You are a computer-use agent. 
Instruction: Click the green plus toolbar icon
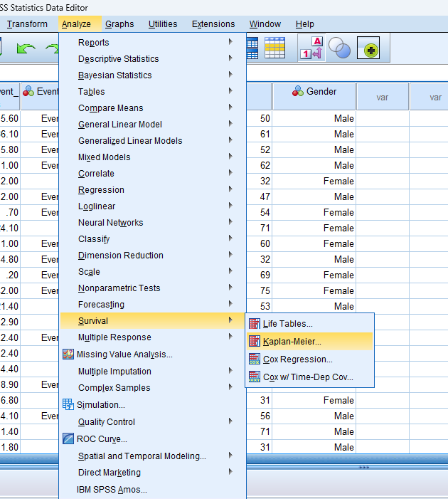pos(368,48)
